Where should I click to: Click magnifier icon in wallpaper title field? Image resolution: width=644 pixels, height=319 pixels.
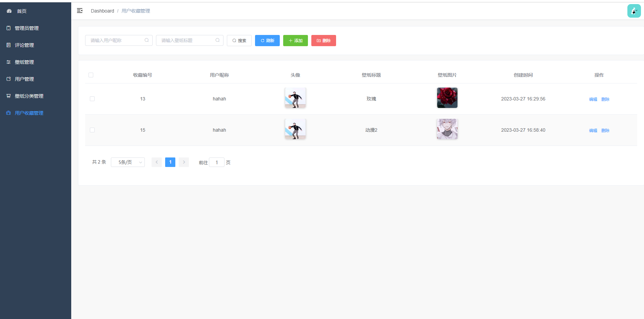[x=217, y=40]
